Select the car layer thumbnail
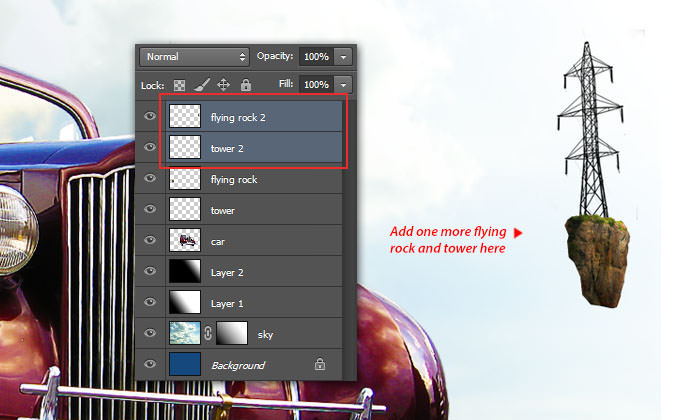 pyautogui.click(x=185, y=240)
